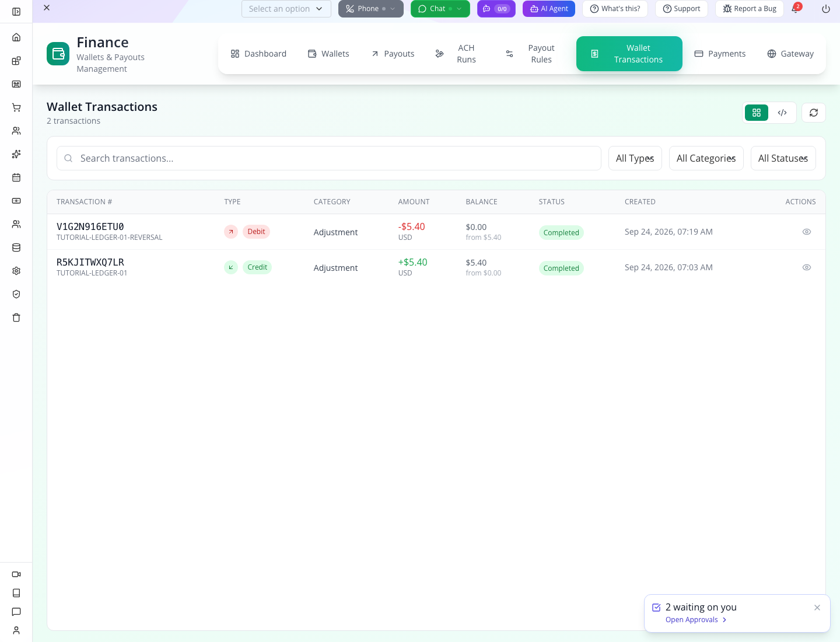Image resolution: width=840 pixels, height=642 pixels.
Task: Click the What's this? button
Action: (x=615, y=9)
